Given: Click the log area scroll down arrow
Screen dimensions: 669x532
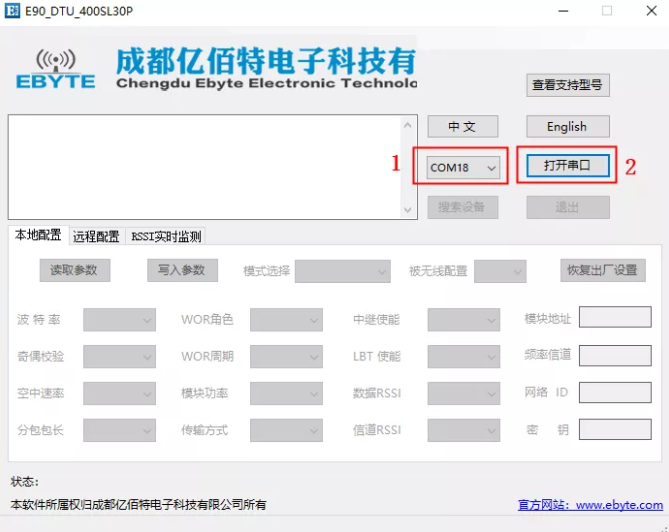Looking at the screenshot, I should [x=407, y=209].
